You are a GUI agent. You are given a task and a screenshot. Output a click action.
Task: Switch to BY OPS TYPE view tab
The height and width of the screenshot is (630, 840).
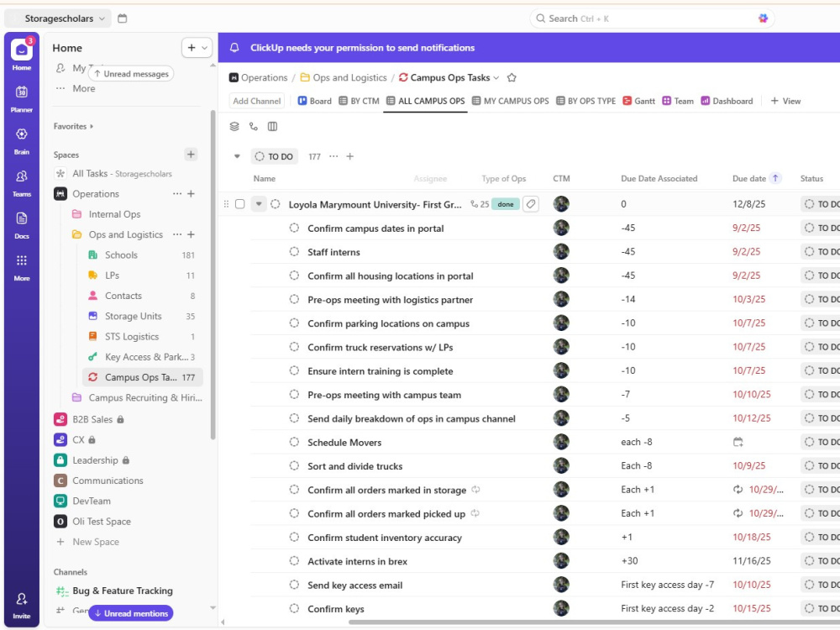[x=586, y=101]
